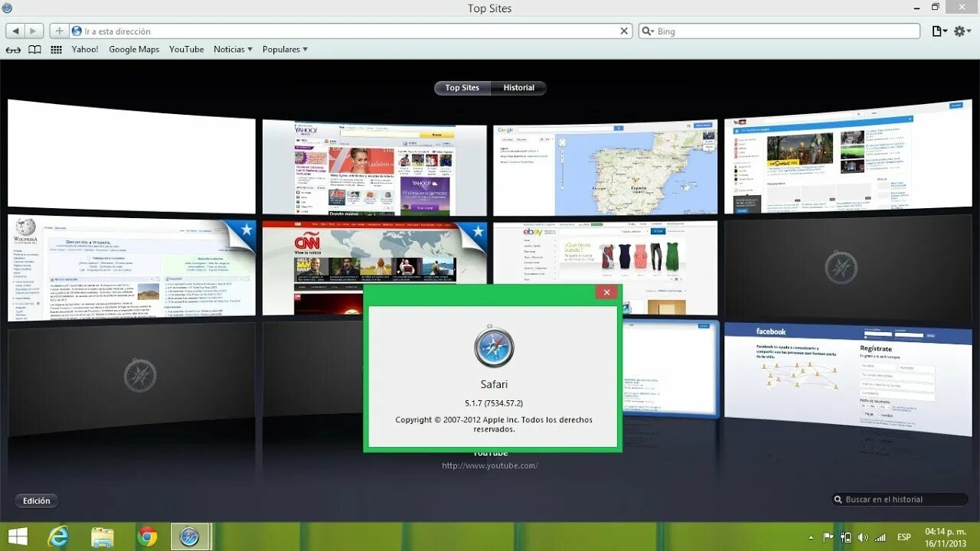Open the Yahoo top site thumbnail
The width and height of the screenshot is (980, 551).
pos(374,168)
